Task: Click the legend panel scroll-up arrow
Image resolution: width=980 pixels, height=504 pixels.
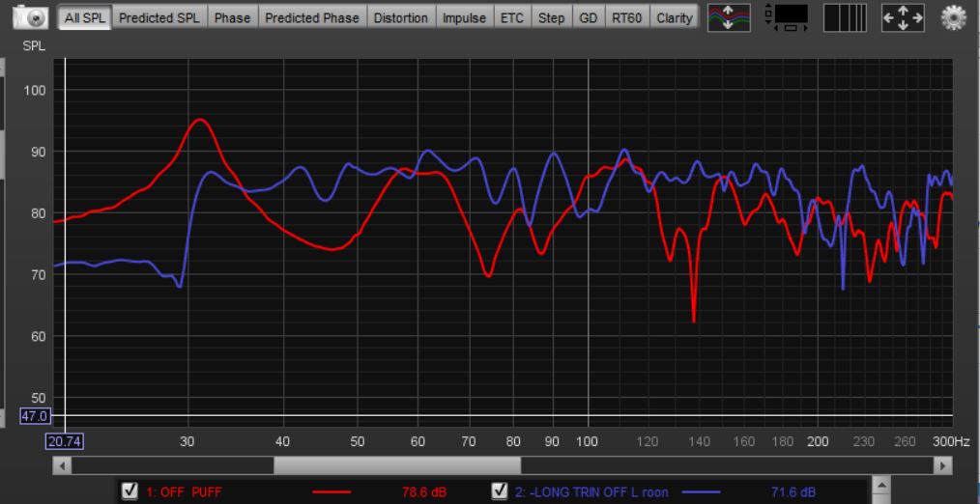Action: (x=881, y=485)
